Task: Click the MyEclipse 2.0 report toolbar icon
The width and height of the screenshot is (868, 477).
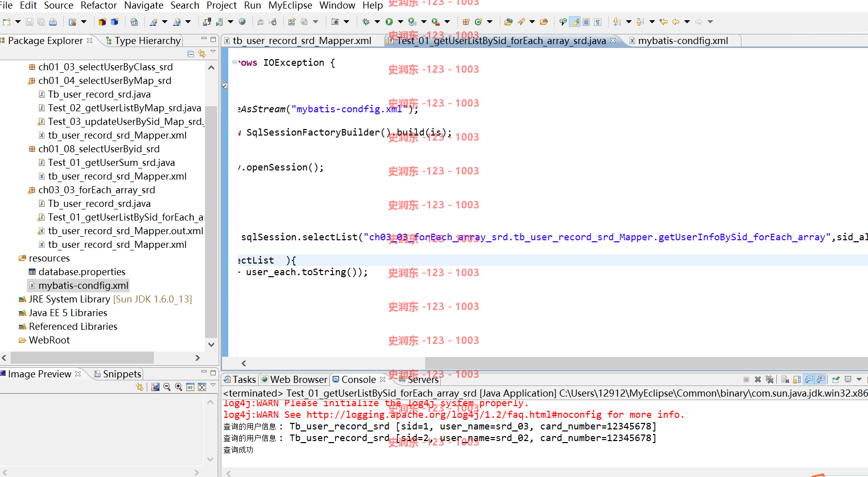Action: click(134, 22)
